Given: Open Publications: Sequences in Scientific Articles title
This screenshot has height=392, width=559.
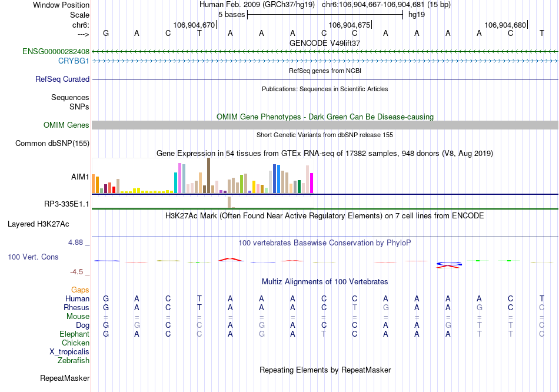Looking at the screenshot, I should point(325,89).
